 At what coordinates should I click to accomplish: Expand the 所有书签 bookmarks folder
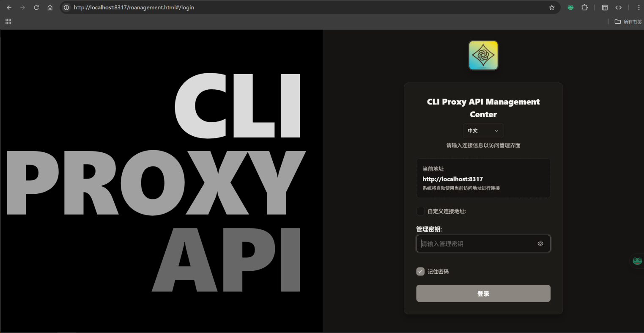[x=628, y=22]
